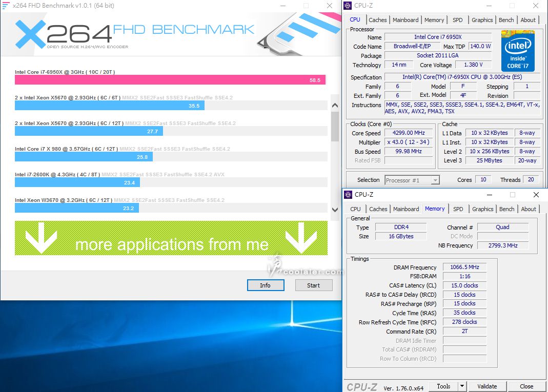Image resolution: width=548 pixels, height=392 pixels.
Task: Click the Command Rate value 2T
Action: pos(464,331)
